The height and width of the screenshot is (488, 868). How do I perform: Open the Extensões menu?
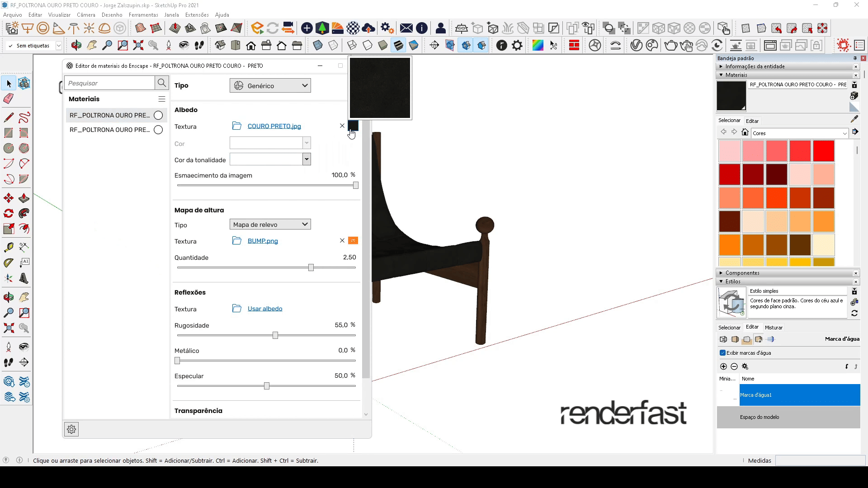pos(197,15)
